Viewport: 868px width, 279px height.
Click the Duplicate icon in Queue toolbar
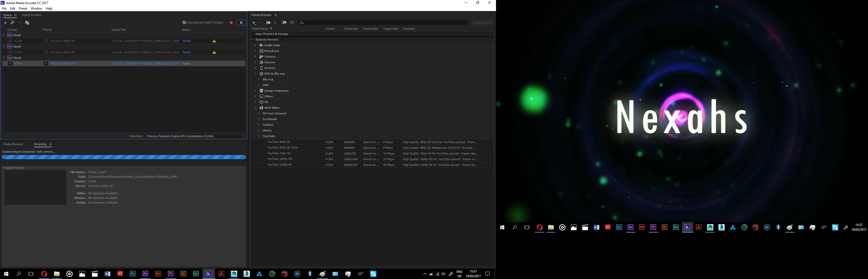[x=27, y=22]
